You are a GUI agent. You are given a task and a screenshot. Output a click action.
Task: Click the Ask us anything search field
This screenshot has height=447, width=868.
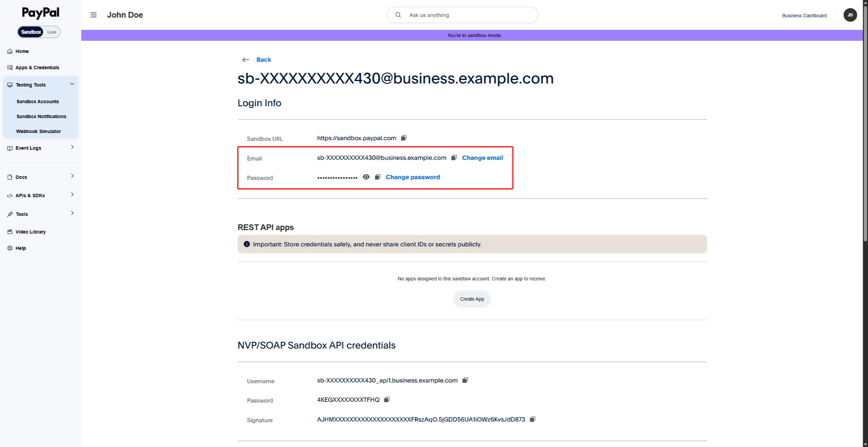462,15
